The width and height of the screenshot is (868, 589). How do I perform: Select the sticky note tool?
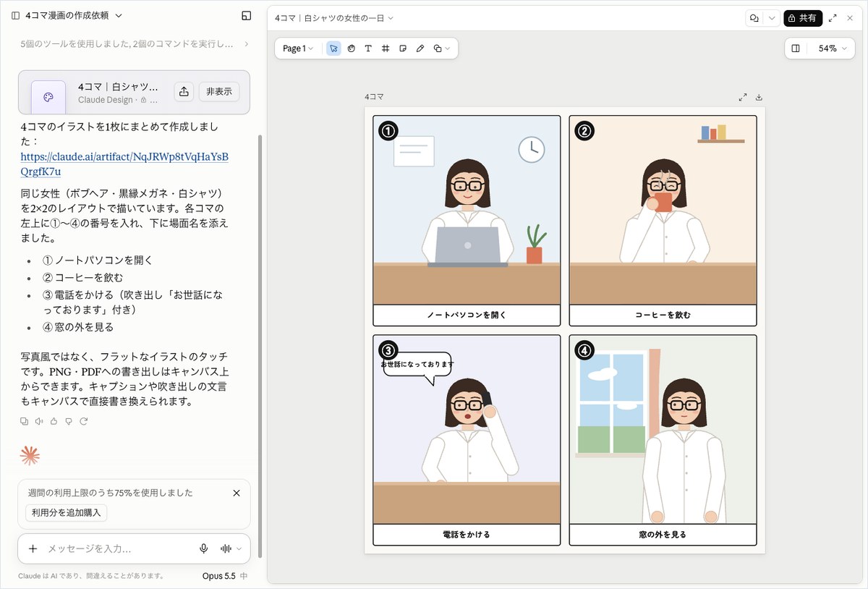pyautogui.click(x=403, y=48)
